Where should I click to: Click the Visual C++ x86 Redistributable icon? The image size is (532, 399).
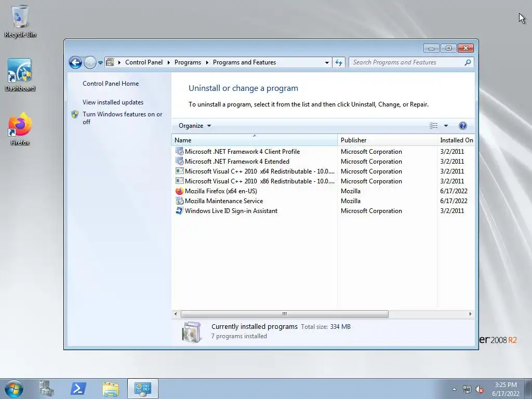[179, 181]
